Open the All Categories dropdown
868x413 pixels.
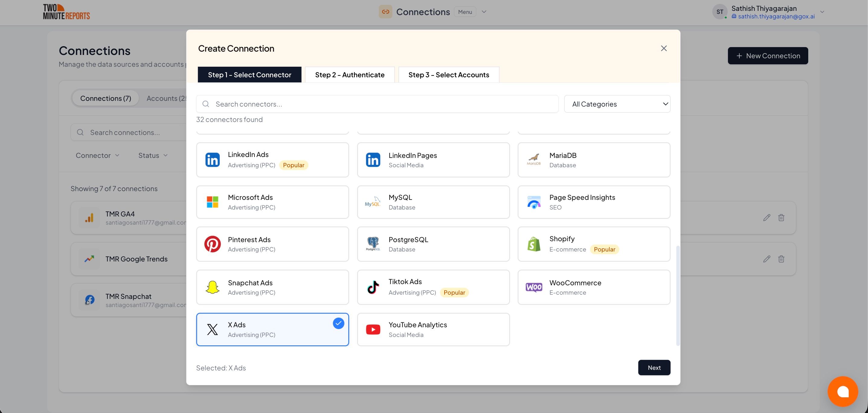[x=617, y=104]
